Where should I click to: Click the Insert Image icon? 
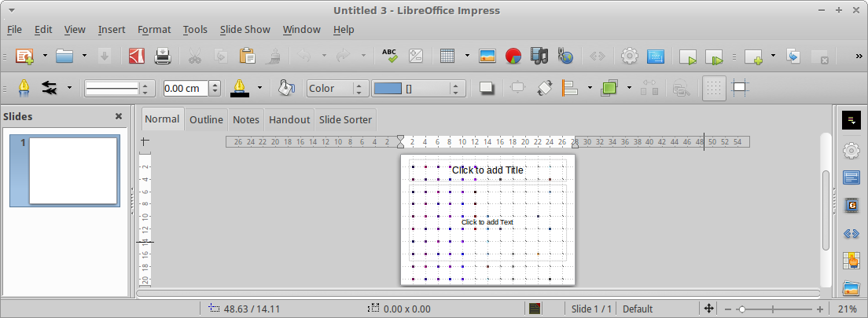coord(487,56)
